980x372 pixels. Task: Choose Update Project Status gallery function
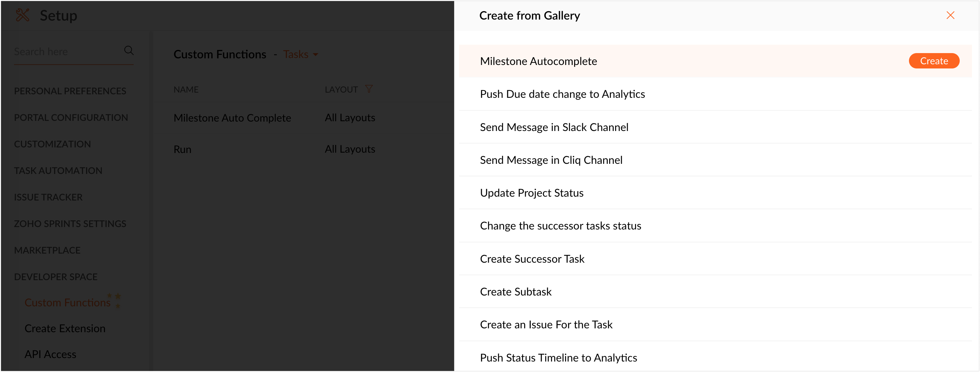pos(531,193)
